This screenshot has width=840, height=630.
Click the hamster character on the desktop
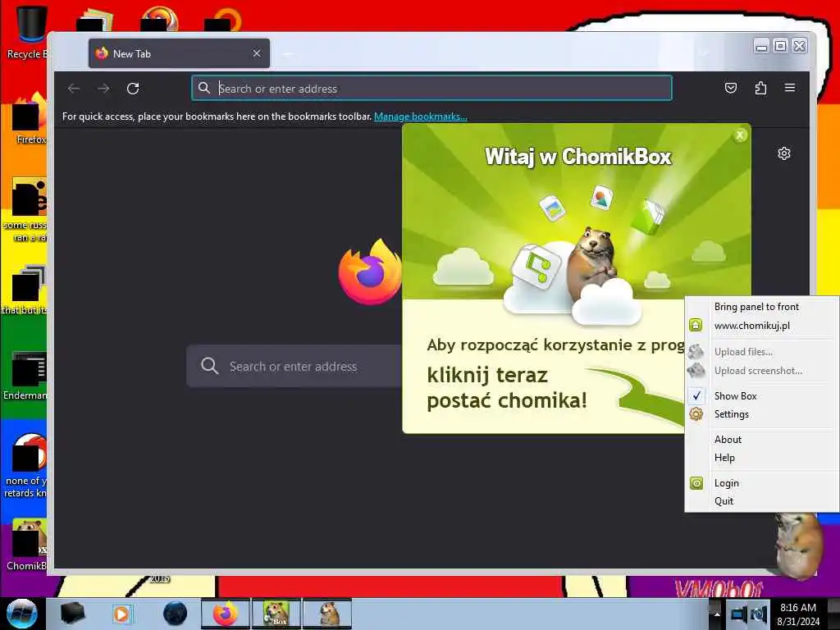[798, 546]
